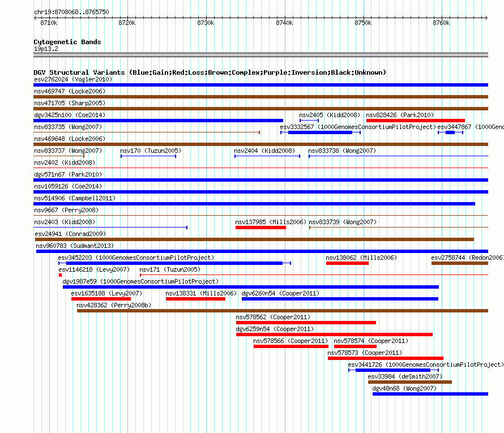504x433 pixels.
Task: Click the 8710k ruler label
Action: 49,23
